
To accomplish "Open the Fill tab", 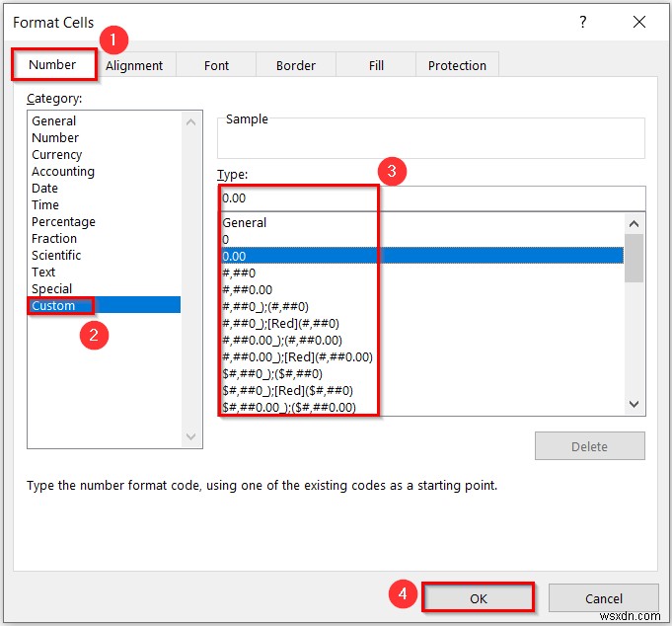I will click(x=376, y=65).
